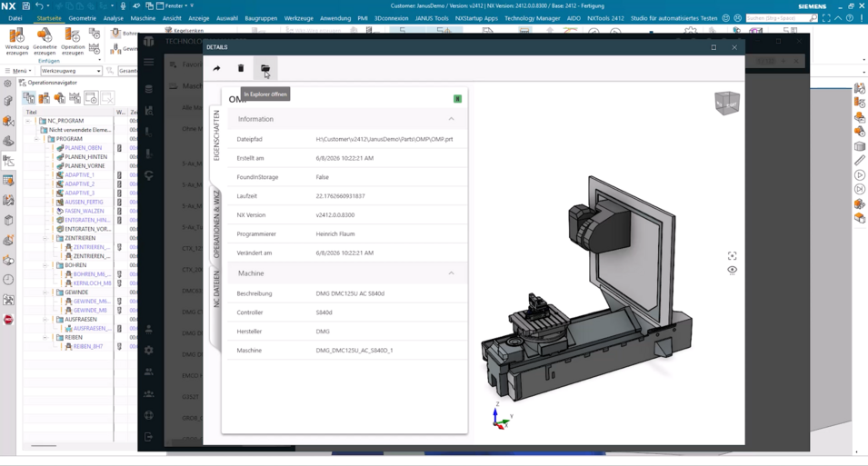868x466 pixels.
Task: Collapse the PROGRAM tree node
Action: (x=36, y=139)
